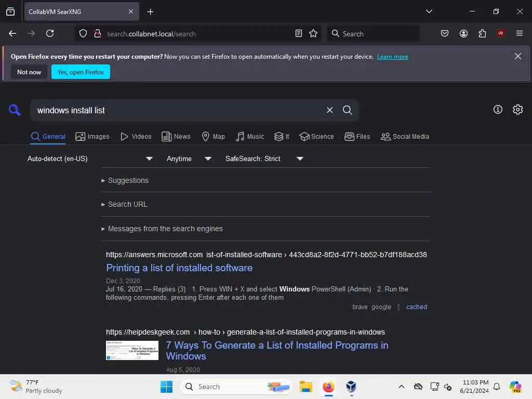Screen dimensions: 532x399
Task: Click the insecure connection padlock icon
Action: pyautogui.click(x=98, y=33)
